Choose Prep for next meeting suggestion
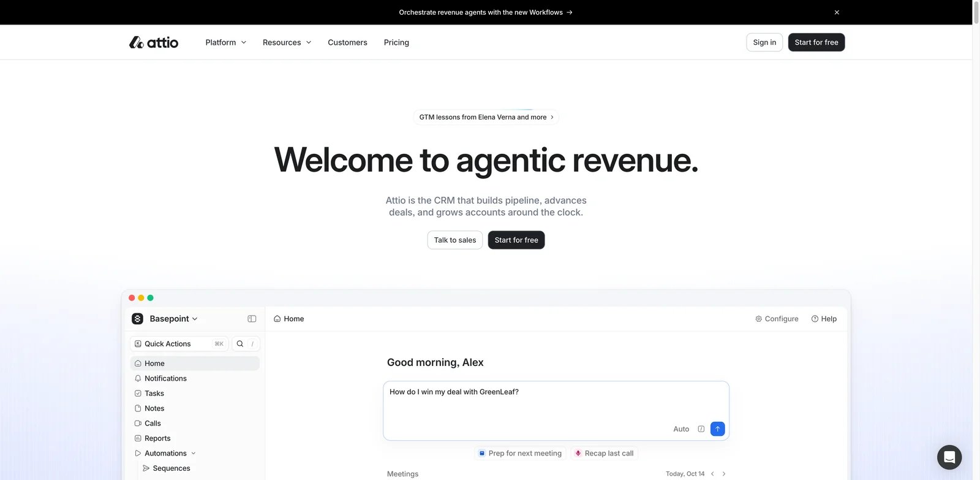Viewport: 980px width, 480px height. tap(520, 454)
